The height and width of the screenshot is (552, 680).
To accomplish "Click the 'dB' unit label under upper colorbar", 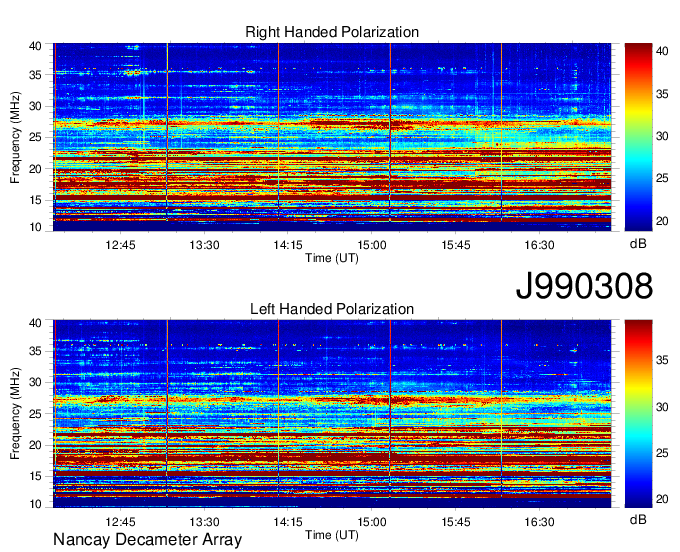I will [x=638, y=244].
